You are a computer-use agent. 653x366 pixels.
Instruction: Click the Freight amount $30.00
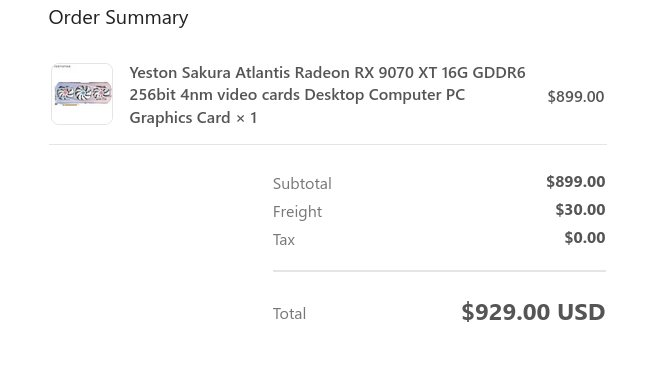(x=580, y=209)
